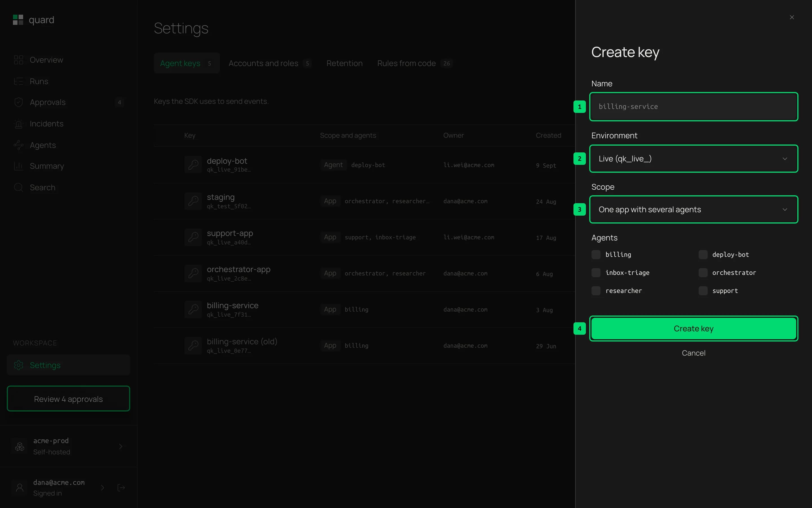
Task: Expand the dana@acme.com account chevron
Action: coord(103,487)
